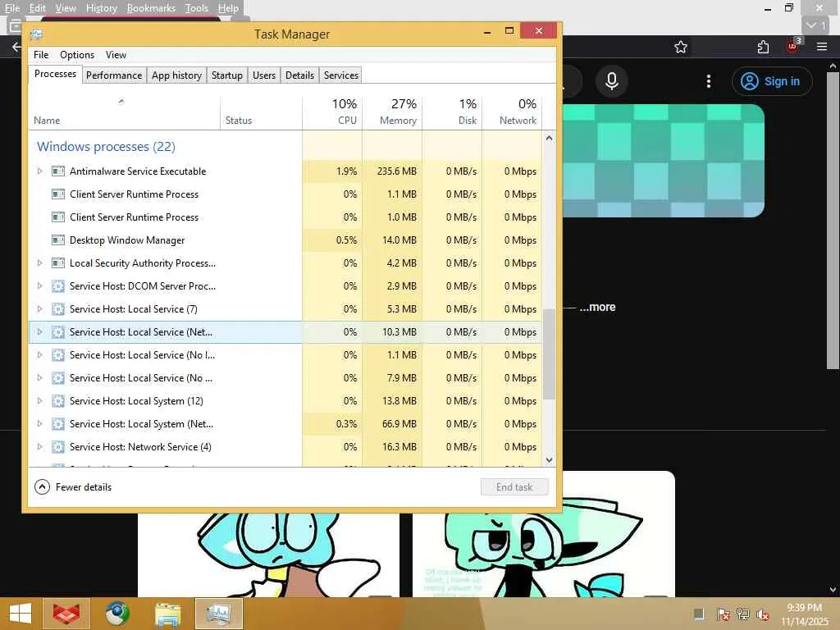Open the red app pinned on the taskbar
This screenshot has height=630, width=840.
(66, 614)
